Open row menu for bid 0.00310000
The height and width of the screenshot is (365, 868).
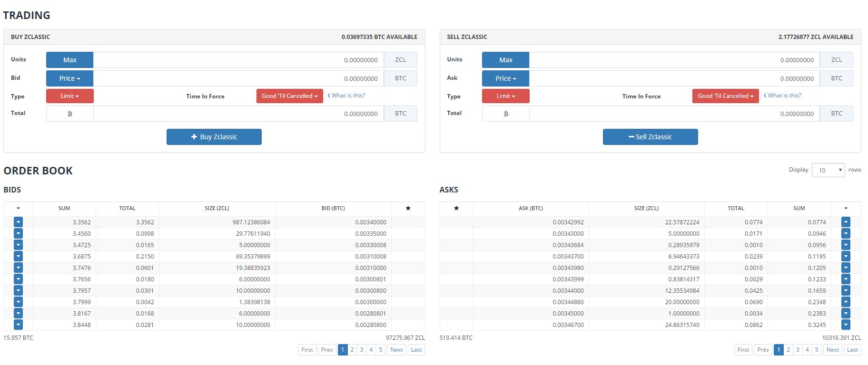pos(18,268)
